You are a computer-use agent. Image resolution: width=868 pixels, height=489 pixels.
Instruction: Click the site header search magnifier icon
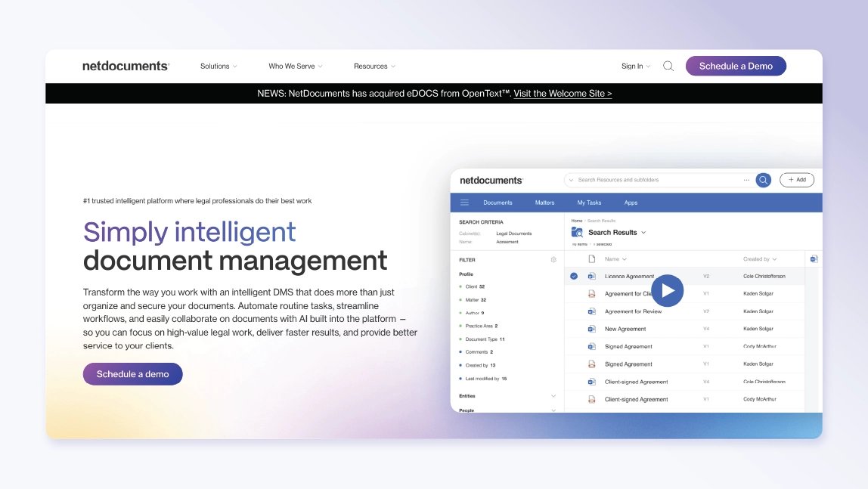[x=668, y=66]
